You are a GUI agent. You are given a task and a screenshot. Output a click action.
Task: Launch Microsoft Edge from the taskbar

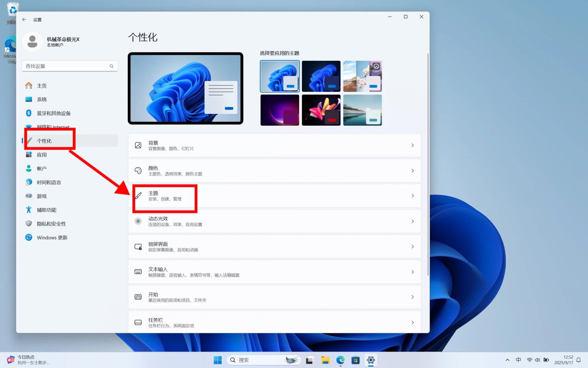(340, 360)
